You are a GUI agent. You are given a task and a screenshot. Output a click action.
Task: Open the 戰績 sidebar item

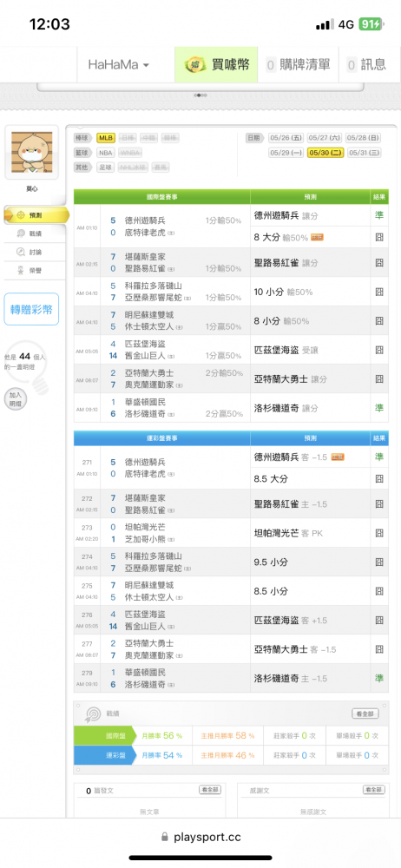[36, 233]
